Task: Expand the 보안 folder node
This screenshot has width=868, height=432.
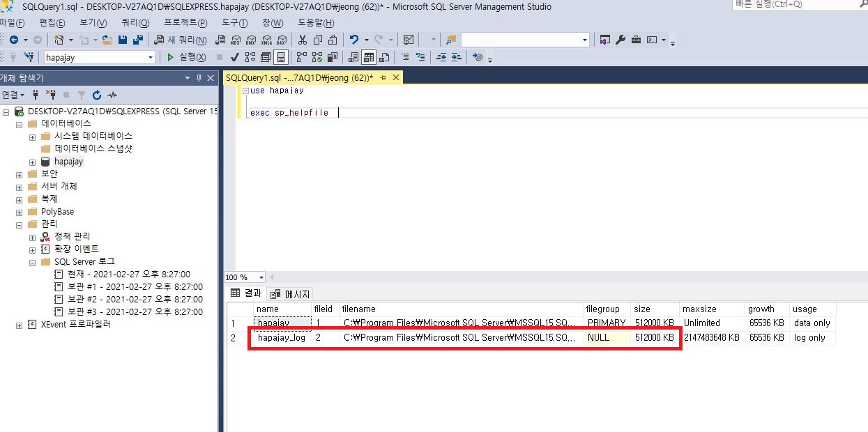Action: coord(19,174)
